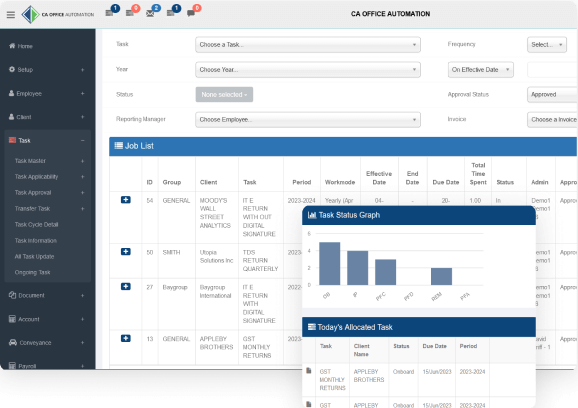578x408 pixels.
Task: Collapse the Task menu minus sign
Action: (x=83, y=140)
